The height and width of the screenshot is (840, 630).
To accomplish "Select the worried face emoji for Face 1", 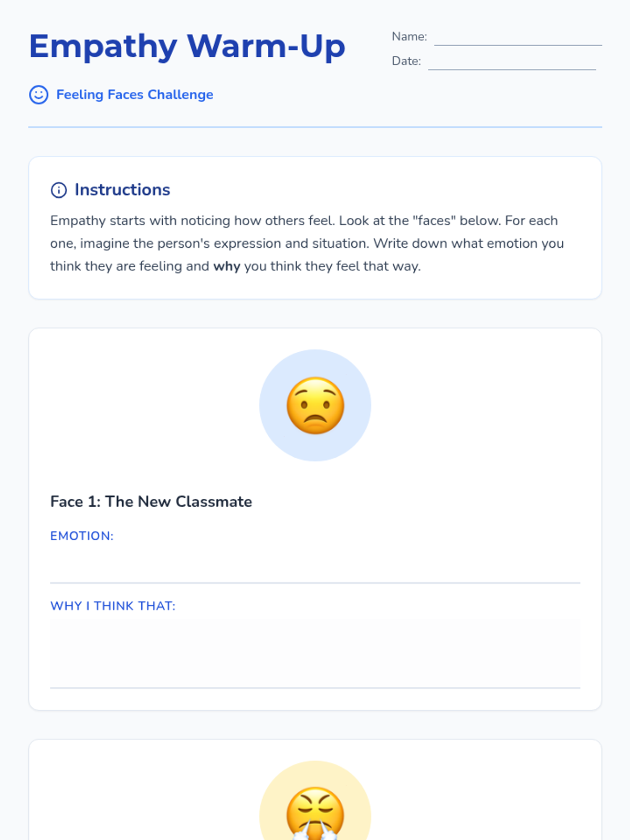I will click(315, 405).
